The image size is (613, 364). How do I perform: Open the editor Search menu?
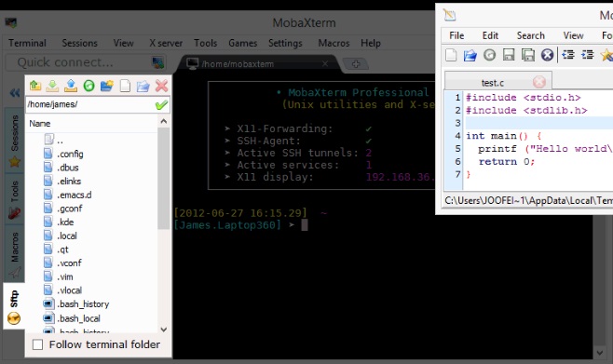530,35
